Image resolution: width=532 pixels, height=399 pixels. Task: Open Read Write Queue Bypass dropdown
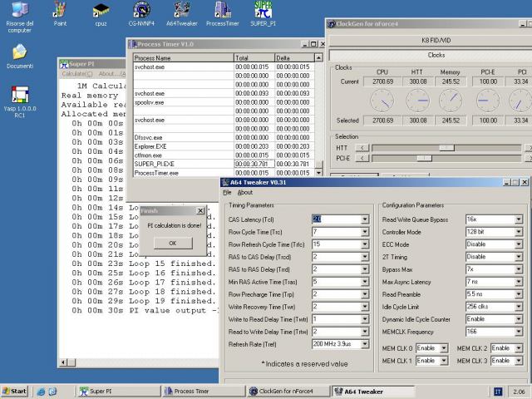coord(519,219)
